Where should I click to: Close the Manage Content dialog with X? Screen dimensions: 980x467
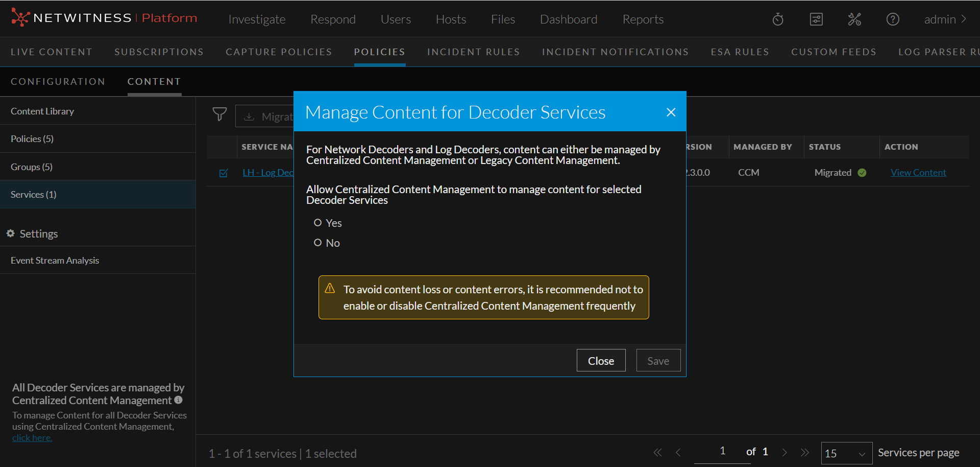point(671,112)
